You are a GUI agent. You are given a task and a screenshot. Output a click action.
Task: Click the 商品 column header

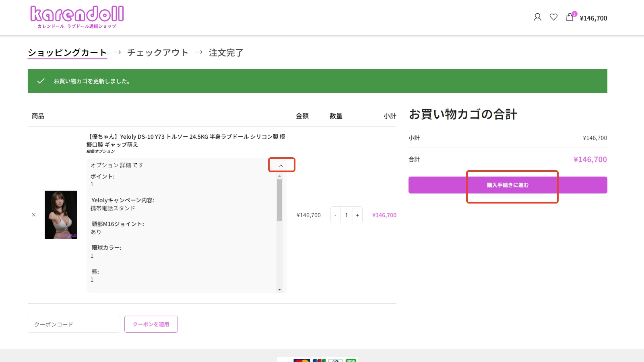(x=38, y=116)
